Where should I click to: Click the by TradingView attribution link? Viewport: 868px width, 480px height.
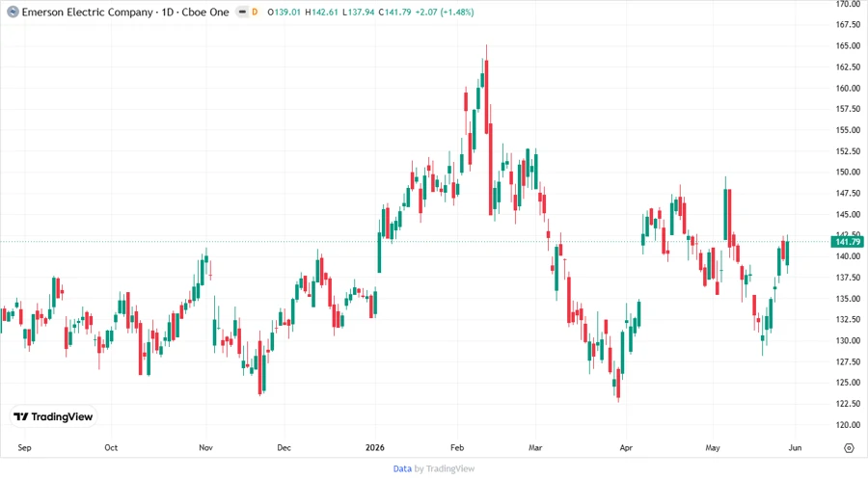click(445, 468)
